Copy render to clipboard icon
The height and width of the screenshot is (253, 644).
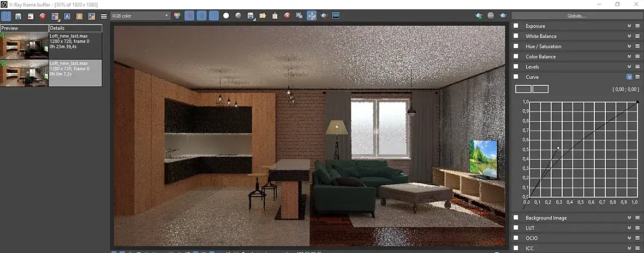275,16
